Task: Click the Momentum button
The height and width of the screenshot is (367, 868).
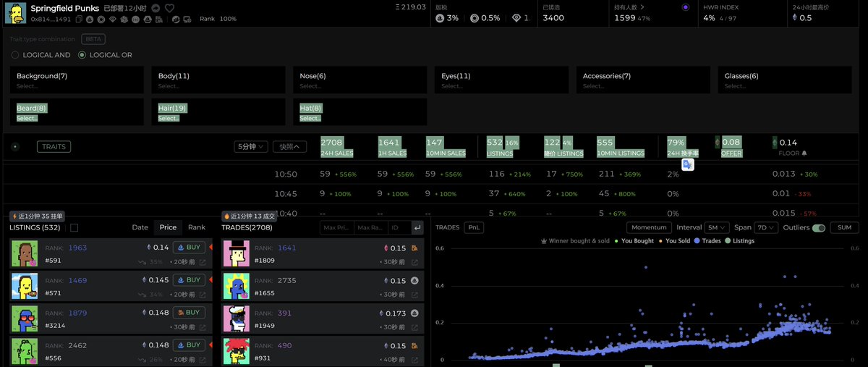Action: [647, 227]
